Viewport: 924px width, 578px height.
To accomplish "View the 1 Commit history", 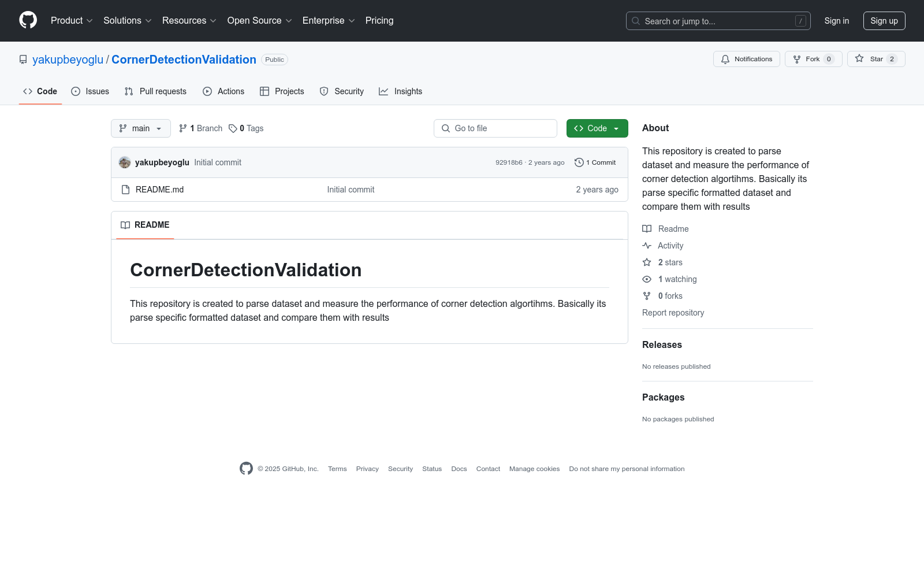I will tap(595, 162).
